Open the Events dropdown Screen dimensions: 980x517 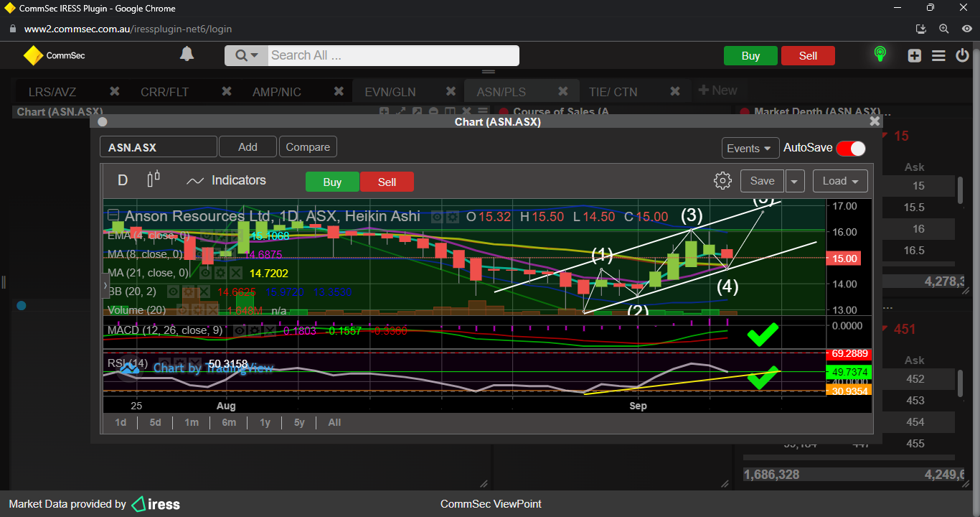pos(750,148)
